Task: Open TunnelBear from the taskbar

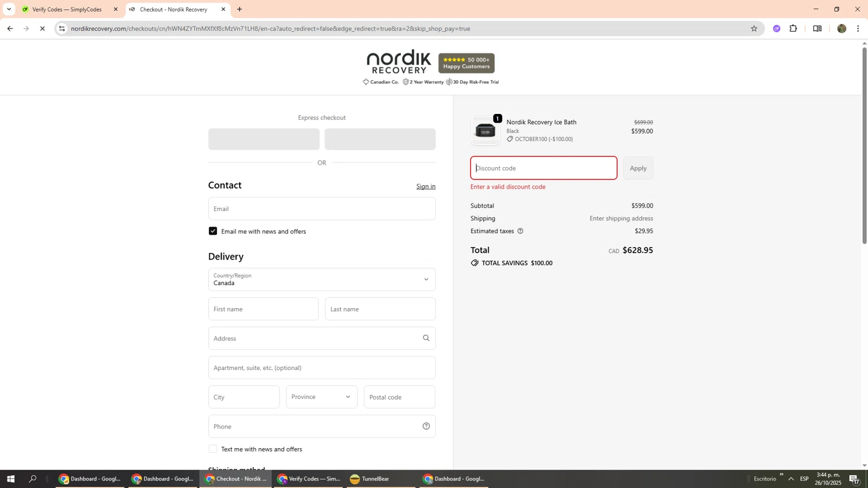Action: 381,479
